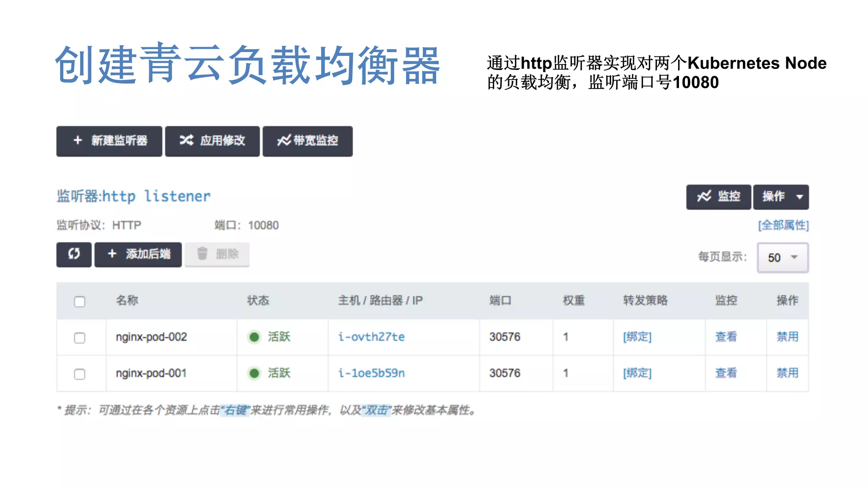Click 禁用 for nginx-pod-001
Viewport: 868px width, 488px height.
[787, 373]
